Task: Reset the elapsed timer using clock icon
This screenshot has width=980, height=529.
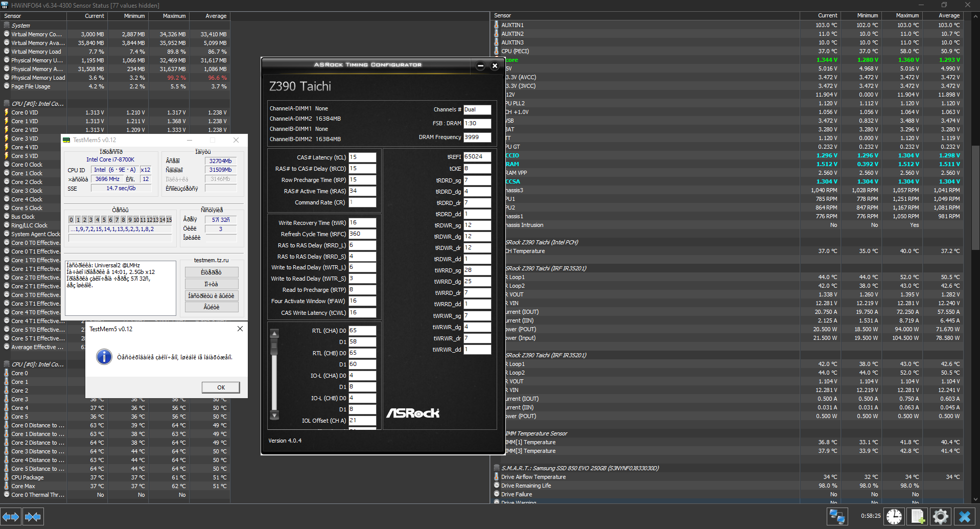Action: 894,517
